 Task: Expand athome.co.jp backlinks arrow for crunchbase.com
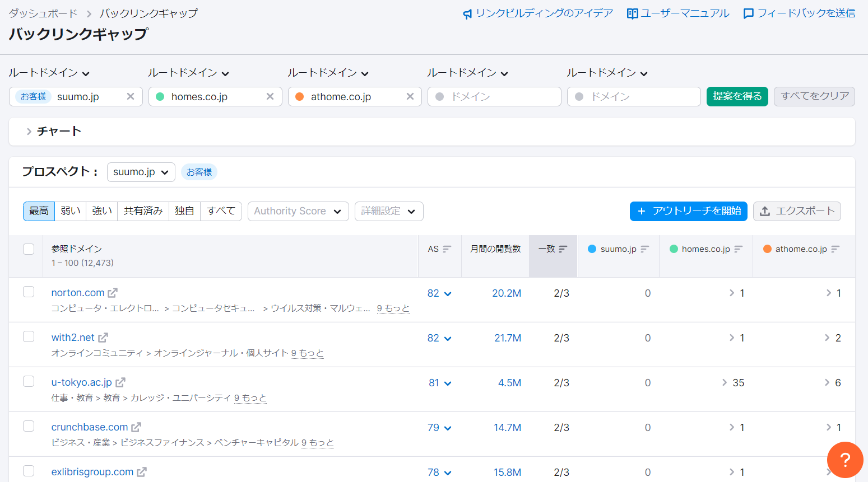point(829,427)
